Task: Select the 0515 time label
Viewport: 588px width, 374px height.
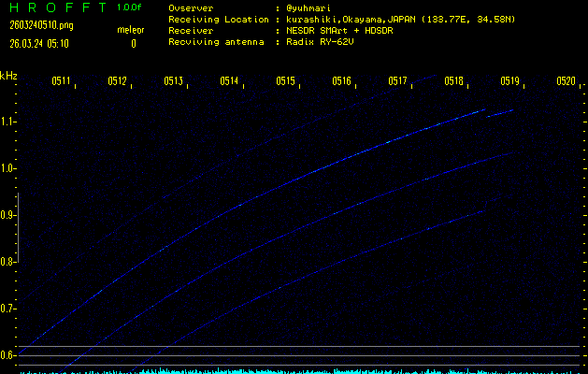Action: (285, 82)
